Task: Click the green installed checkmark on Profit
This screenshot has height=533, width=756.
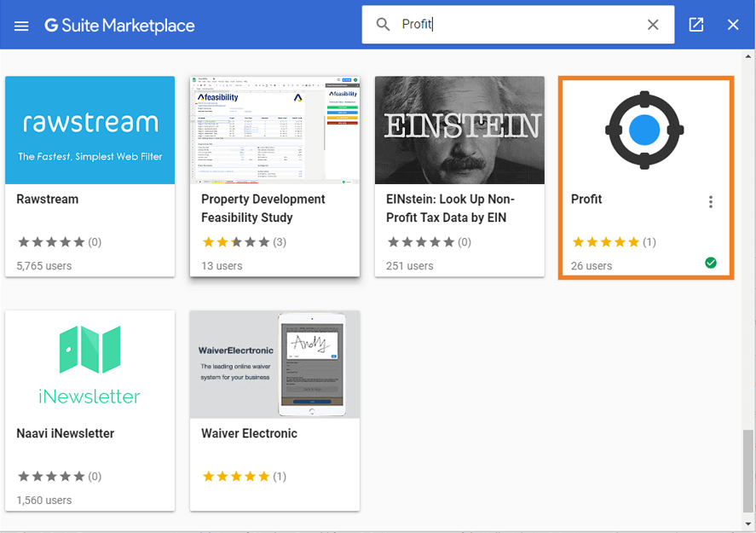Action: coord(711,263)
